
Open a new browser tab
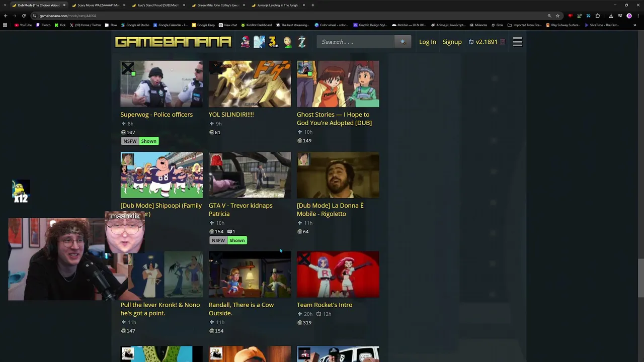(313, 5)
